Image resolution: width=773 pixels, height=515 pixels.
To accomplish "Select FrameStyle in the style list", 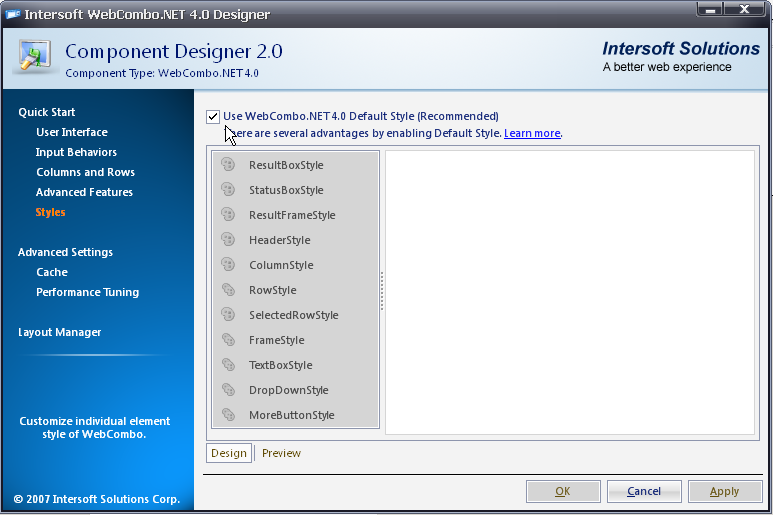I will point(295,340).
